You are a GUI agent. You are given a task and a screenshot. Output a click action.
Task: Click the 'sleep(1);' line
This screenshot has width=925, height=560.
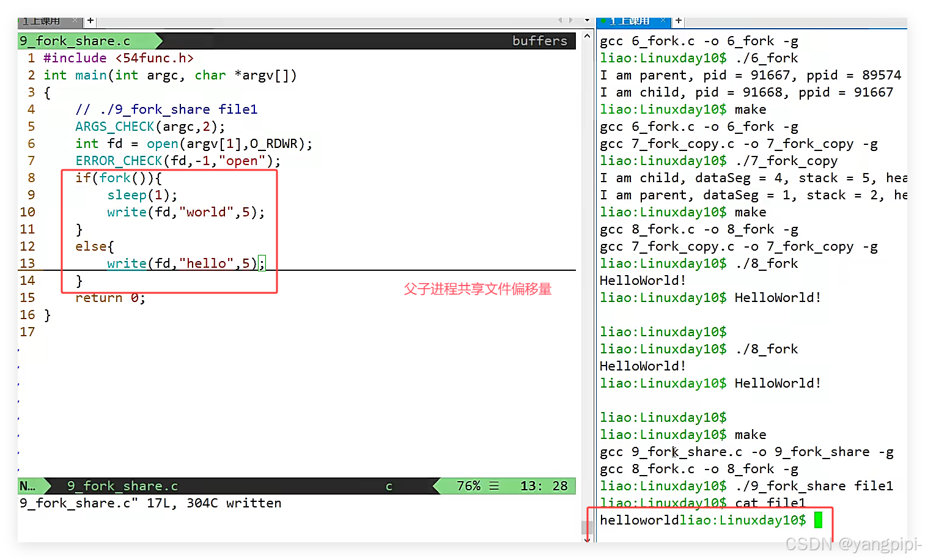142,195
